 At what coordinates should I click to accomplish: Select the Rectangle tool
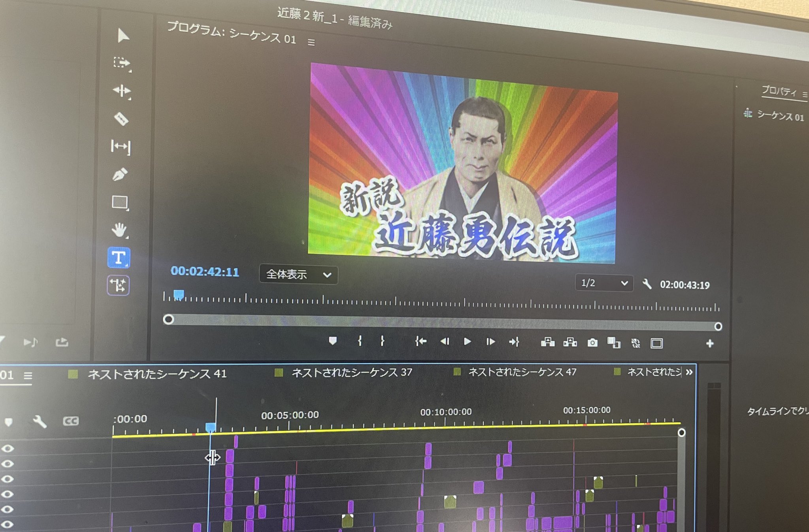coord(120,202)
